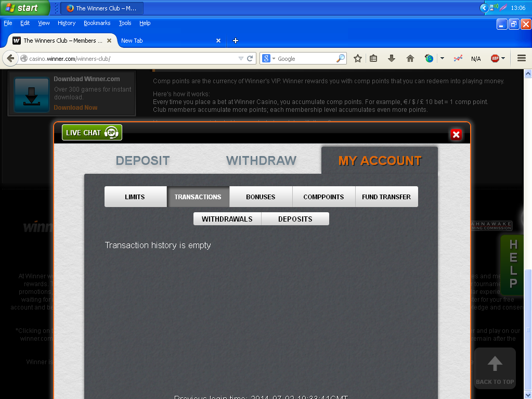Click the Google search box

click(x=305, y=59)
